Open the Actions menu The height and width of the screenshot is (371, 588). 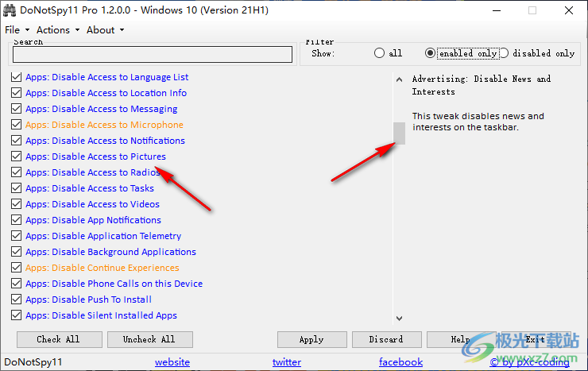click(x=58, y=30)
